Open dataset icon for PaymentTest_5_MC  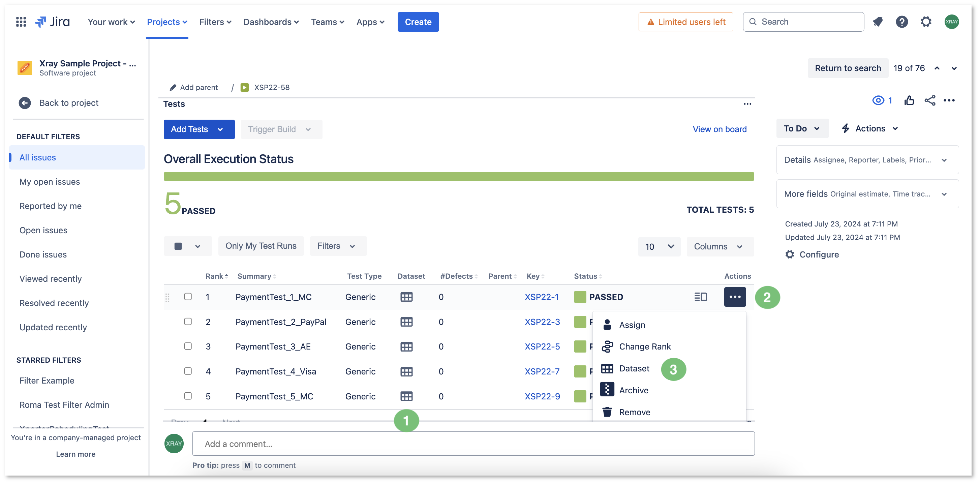click(x=406, y=396)
